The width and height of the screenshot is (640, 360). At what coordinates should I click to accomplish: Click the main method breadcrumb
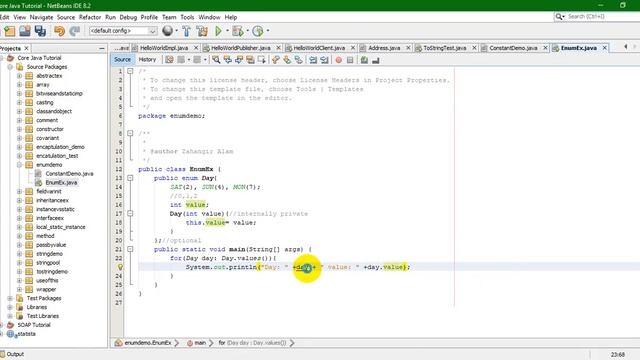pos(200,343)
